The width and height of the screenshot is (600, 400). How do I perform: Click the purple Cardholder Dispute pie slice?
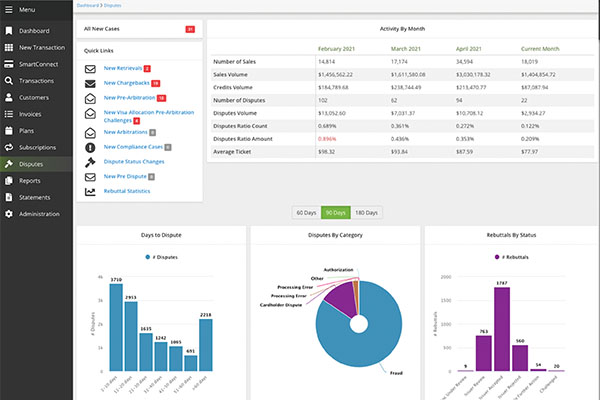click(x=341, y=299)
